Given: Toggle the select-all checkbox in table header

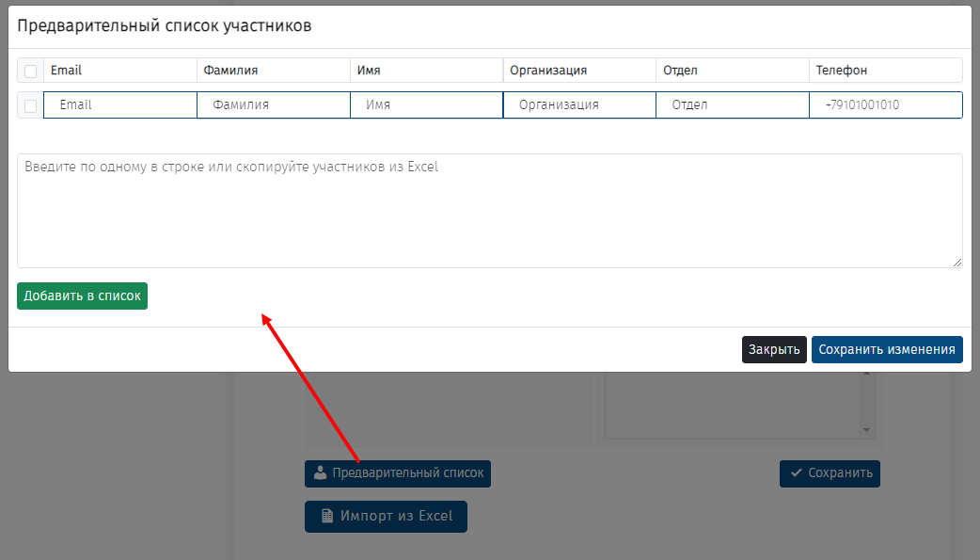Looking at the screenshot, I should coord(30,72).
